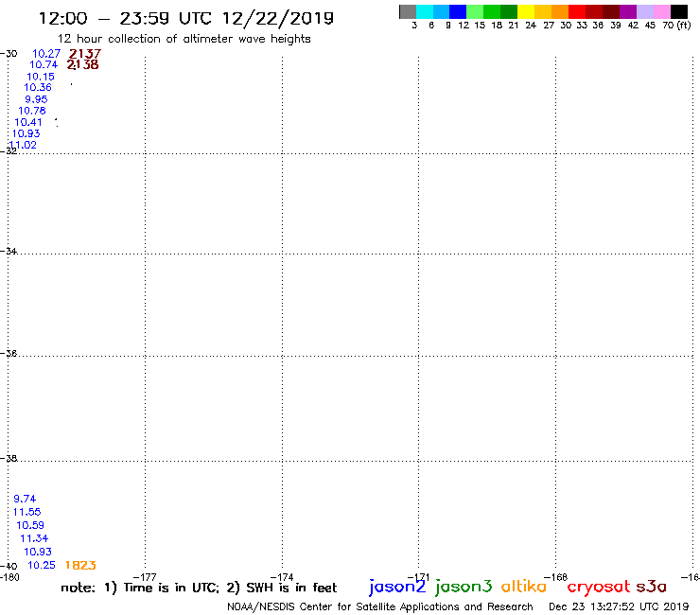Click the pink swatch in the color scale
This screenshot has width=700, height=615.
[661, 12]
